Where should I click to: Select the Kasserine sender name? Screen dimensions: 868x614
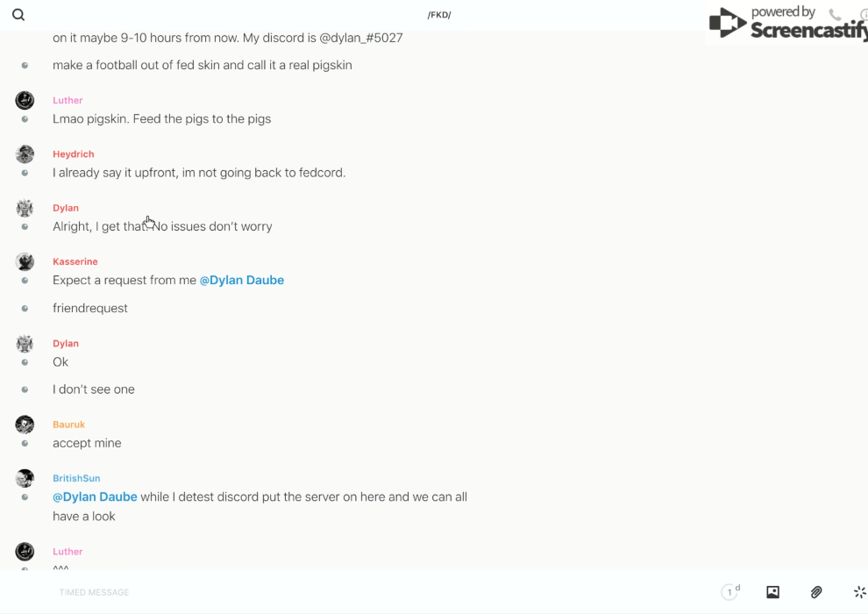(75, 261)
